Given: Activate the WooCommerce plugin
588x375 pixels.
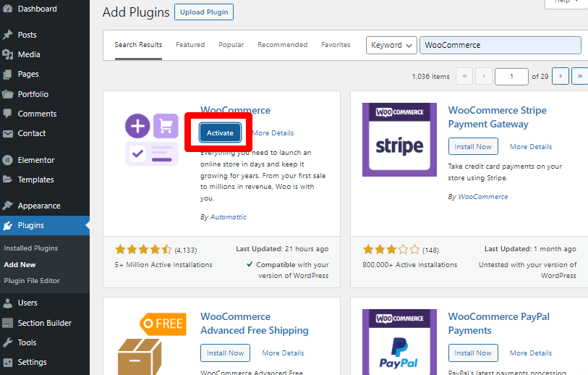Looking at the screenshot, I should (220, 133).
